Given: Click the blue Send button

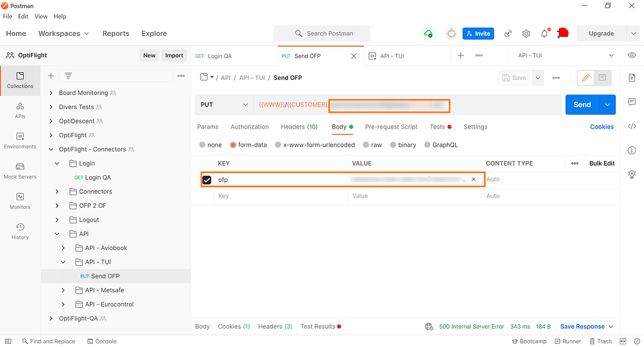Looking at the screenshot, I should 582,105.
